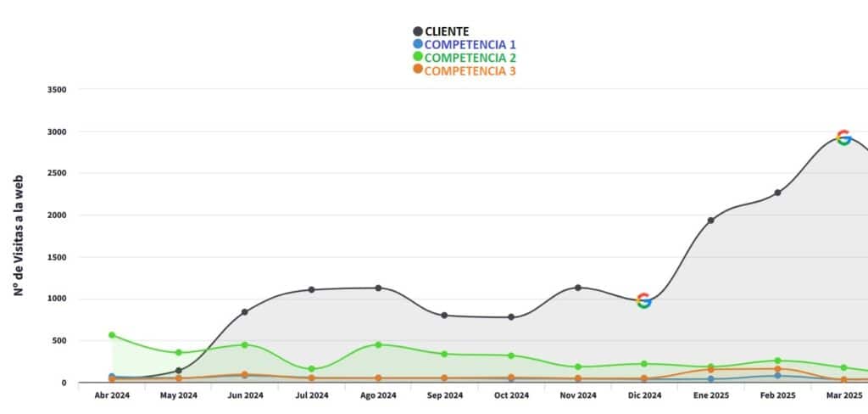
Task: Toggle the COMPETENCIA 2 legend label
Action: click(470, 58)
